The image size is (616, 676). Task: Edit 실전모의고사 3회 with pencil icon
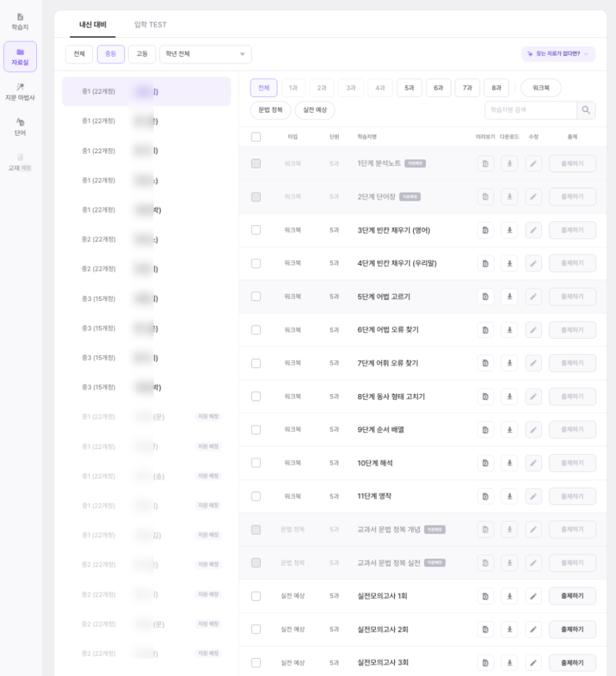[x=533, y=663]
